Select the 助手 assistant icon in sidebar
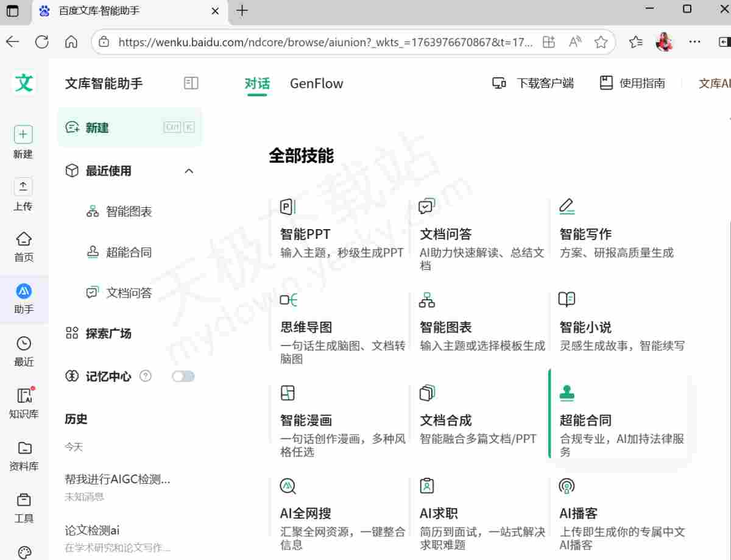The image size is (731, 560). pyautogui.click(x=23, y=291)
